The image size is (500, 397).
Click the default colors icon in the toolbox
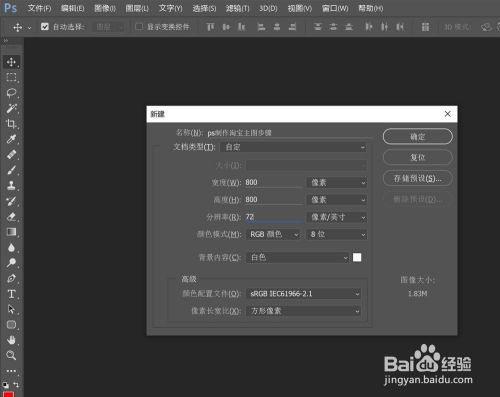[6, 385]
